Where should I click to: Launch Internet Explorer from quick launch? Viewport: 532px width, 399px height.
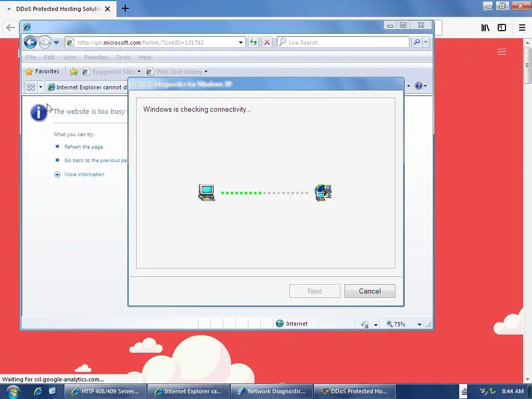pyautogui.click(x=37, y=391)
